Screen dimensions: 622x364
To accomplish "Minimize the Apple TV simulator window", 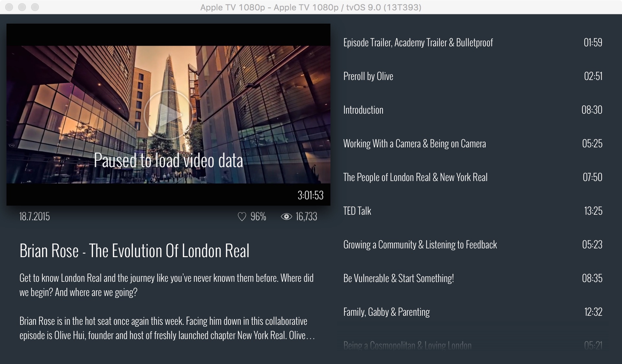I will (x=22, y=7).
